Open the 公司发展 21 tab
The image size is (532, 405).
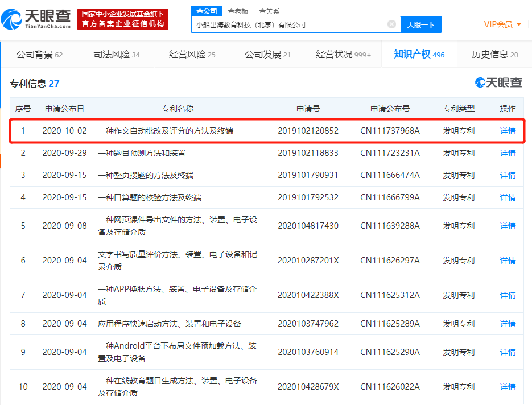coord(267,54)
